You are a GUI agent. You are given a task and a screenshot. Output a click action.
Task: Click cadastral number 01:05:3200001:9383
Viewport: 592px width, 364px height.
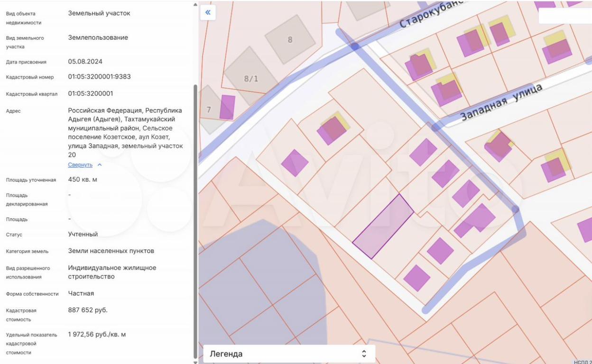tap(99, 77)
